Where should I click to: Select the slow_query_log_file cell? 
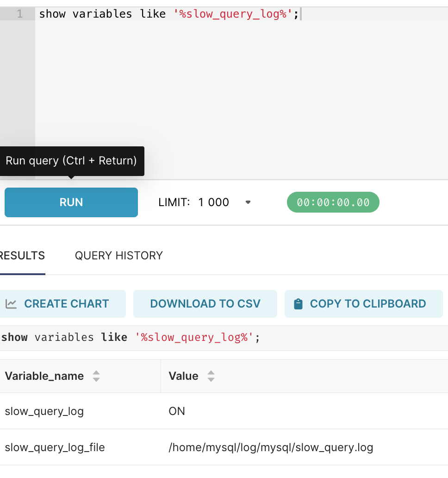55,447
